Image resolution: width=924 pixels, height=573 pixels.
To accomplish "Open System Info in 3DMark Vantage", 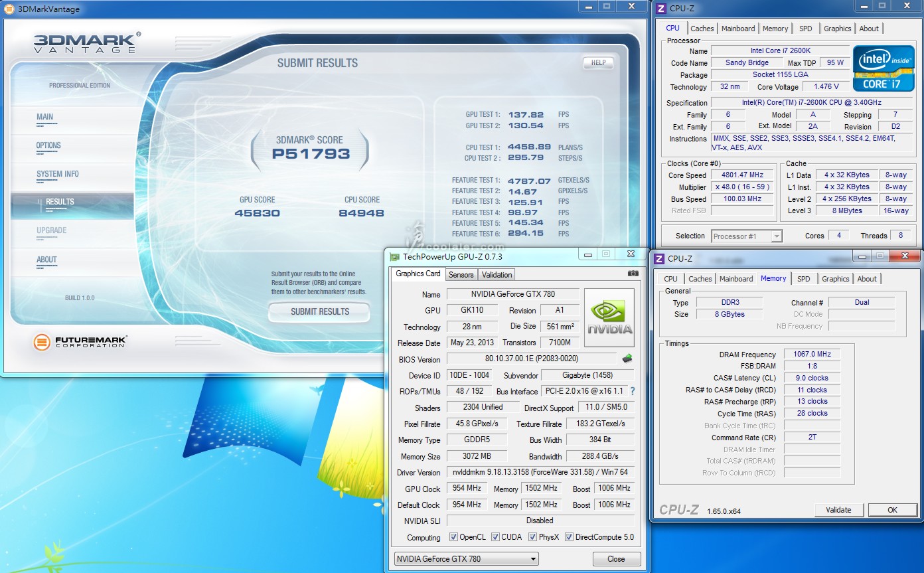I will (58, 174).
